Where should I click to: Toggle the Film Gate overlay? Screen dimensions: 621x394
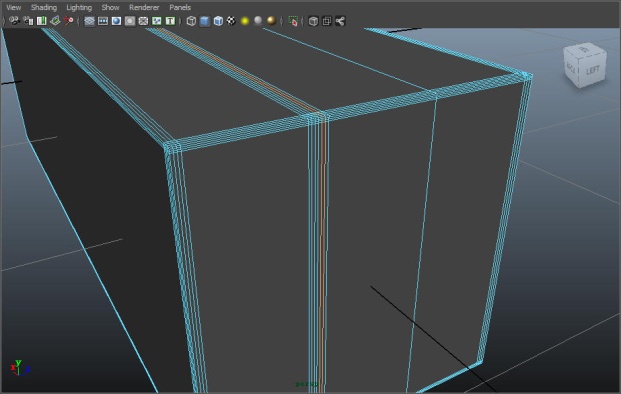tap(103, 21)
